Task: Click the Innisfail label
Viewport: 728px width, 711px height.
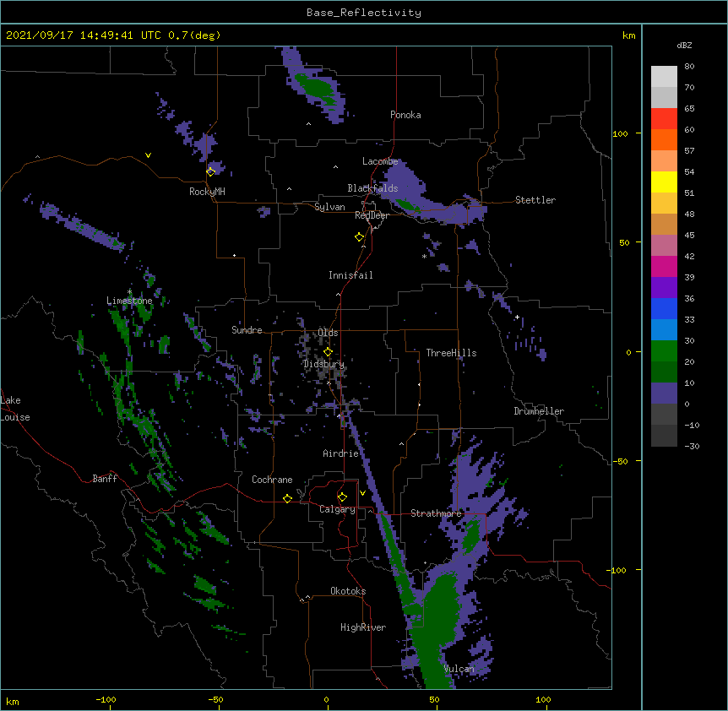Action: click(350, 275)
